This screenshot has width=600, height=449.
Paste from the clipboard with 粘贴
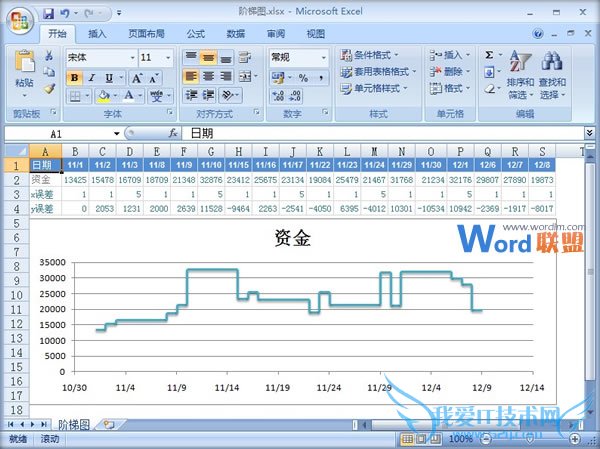coord(24,73)
